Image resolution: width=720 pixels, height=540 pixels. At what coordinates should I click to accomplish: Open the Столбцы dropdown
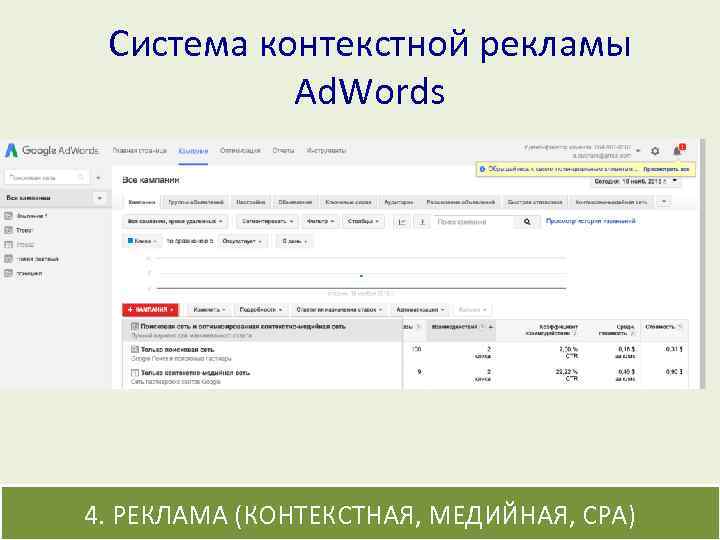coord(363,221)
